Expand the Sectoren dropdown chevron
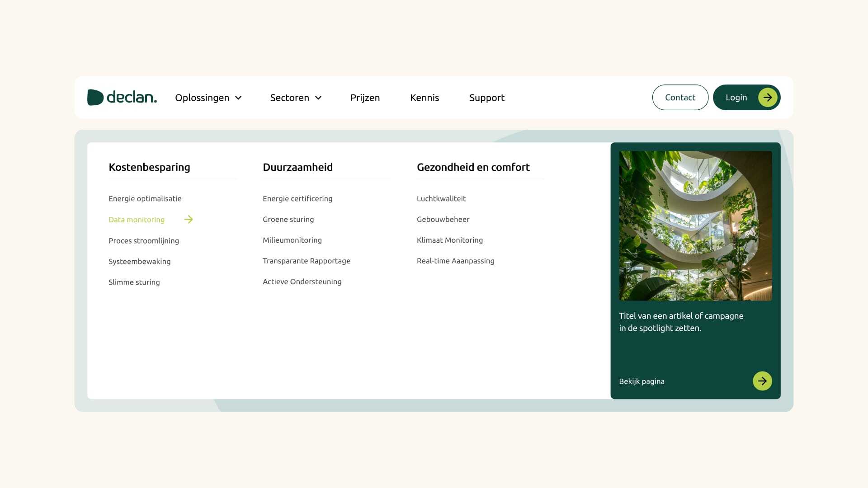Image resolution: width=868 pixels, height=488 pixels. click(318, 98)
